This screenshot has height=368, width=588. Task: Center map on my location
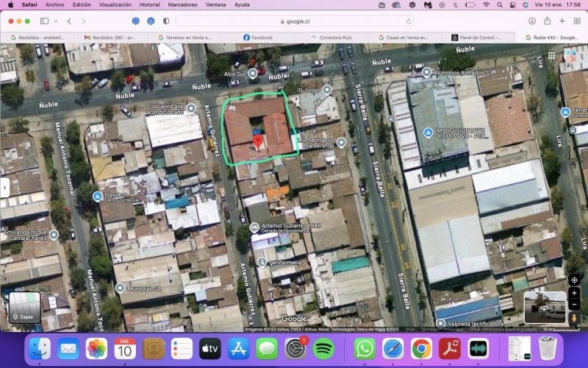574,280
